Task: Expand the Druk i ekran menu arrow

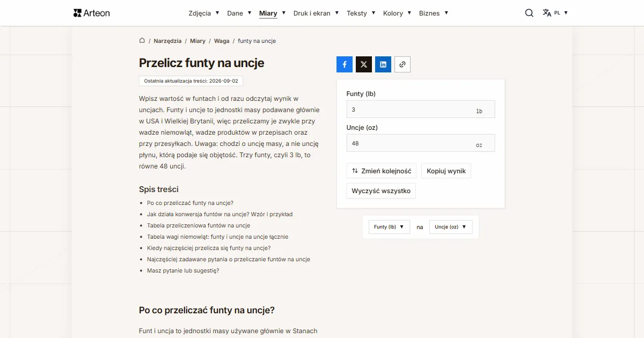Action: (337, 13)
